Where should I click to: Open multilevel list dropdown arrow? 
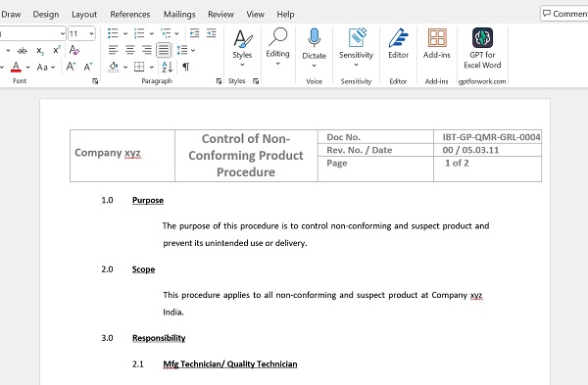click(x=176, y=33)
